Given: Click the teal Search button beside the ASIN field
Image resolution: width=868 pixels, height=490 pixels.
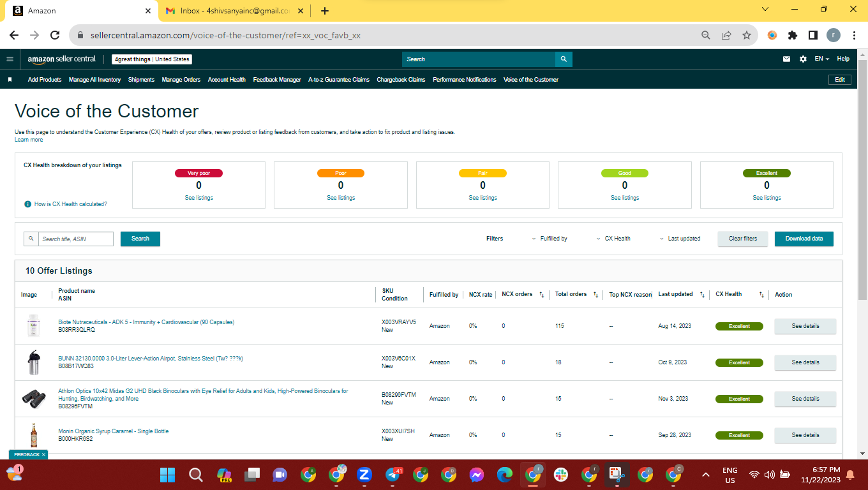Looking at the screenshot, I should [x=140, y=239].
